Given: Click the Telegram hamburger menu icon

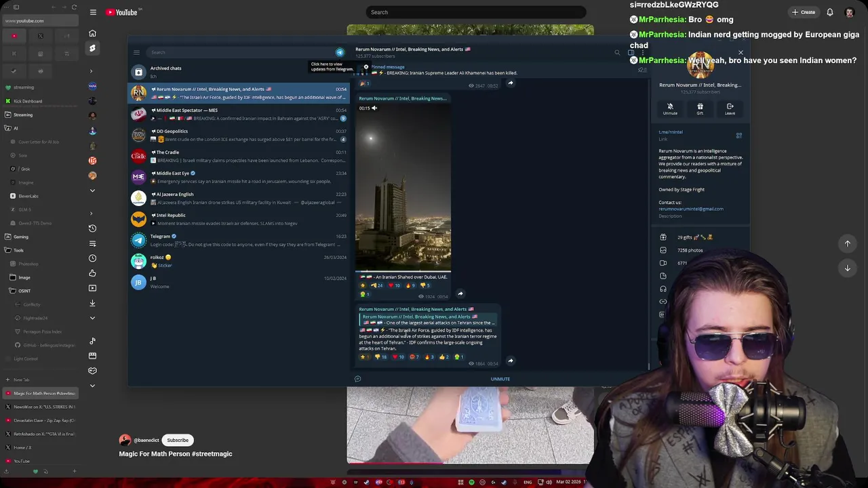Looking at the screenshot, I should coord(136,52).
